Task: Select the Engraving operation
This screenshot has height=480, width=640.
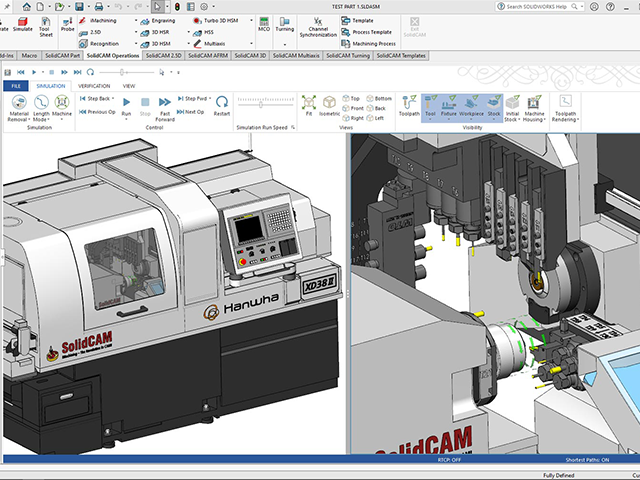Action: tap(158, 20)
